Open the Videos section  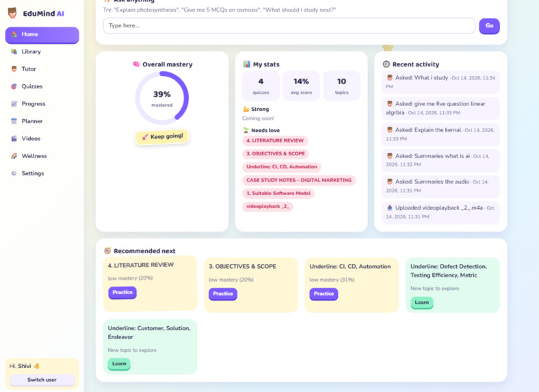click(x=42, y=139)
